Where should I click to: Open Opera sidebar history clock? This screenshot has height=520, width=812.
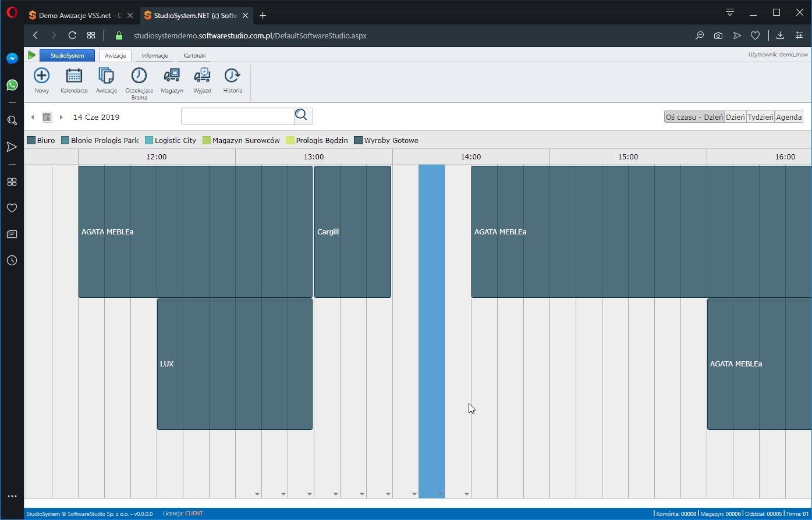(x=12, y=261)
